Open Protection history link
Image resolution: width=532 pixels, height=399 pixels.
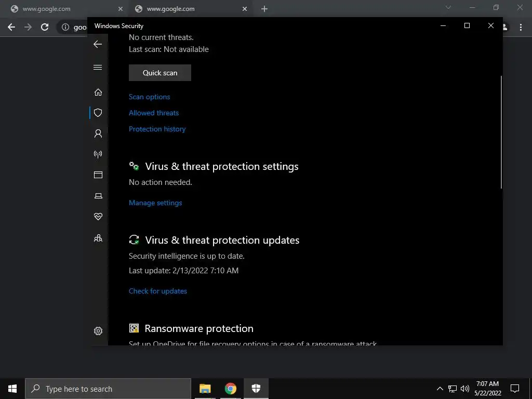pyautogui.click(x=157, y=129)
